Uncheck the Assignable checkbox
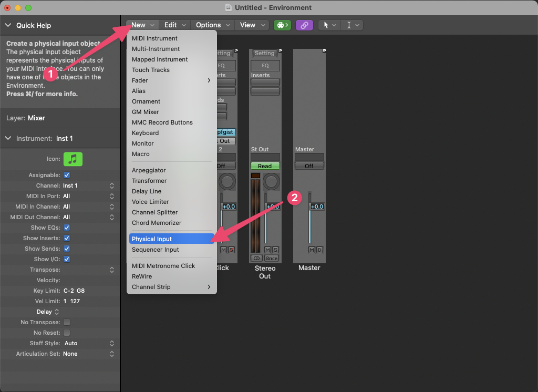Image resolution: width=538 pixels, height=392 pixels. click(x=67, y=175)
